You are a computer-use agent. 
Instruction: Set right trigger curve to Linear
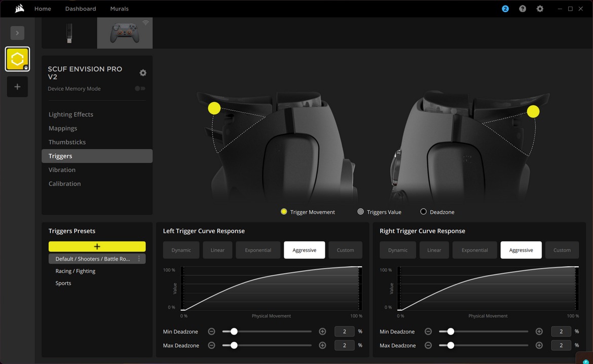[434, 250]
